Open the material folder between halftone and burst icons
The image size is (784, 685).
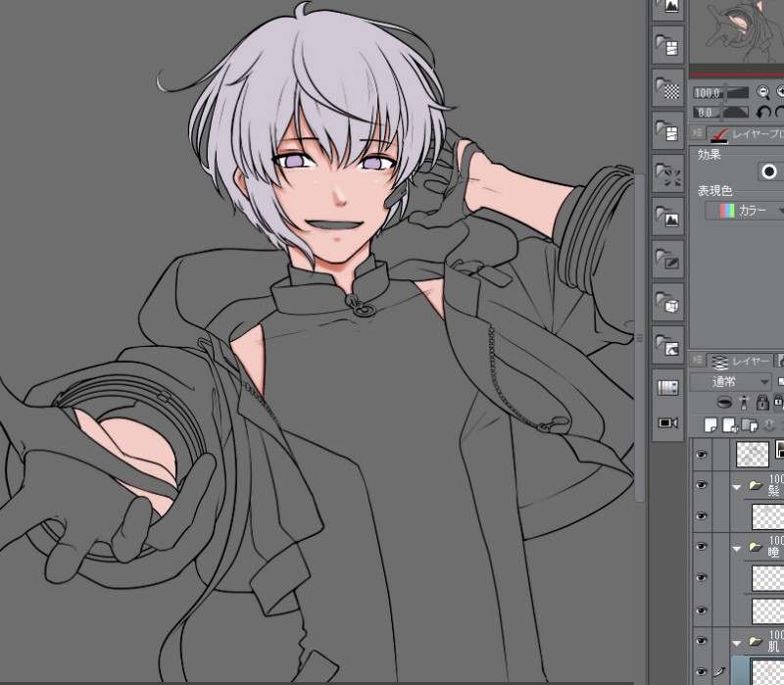(x=667, y=131)
